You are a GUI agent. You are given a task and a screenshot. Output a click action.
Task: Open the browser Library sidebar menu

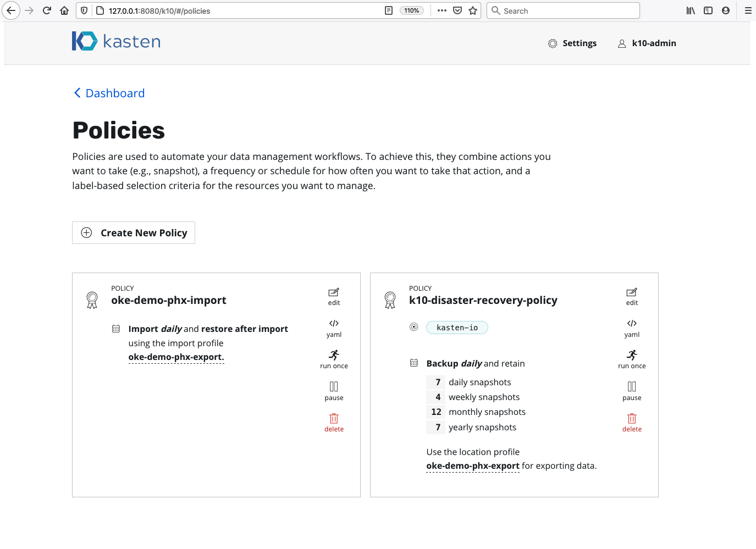(690, 10)
